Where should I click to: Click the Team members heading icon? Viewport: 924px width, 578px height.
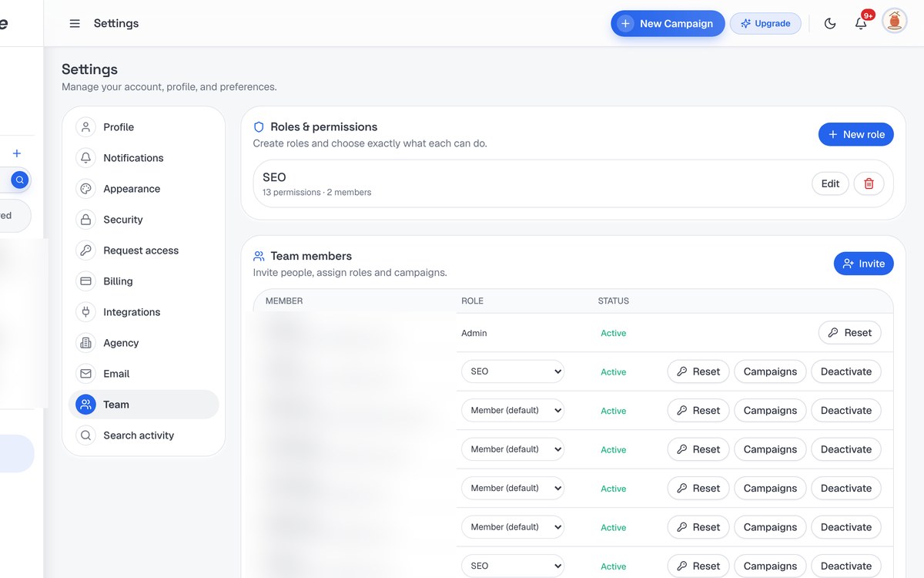tap(259, 256)
